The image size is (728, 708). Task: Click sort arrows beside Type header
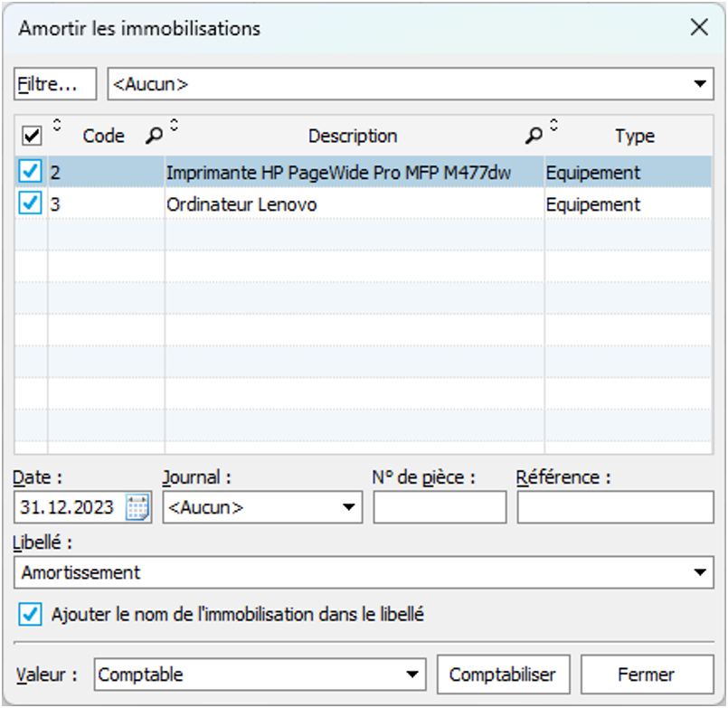tap(554, 126)
